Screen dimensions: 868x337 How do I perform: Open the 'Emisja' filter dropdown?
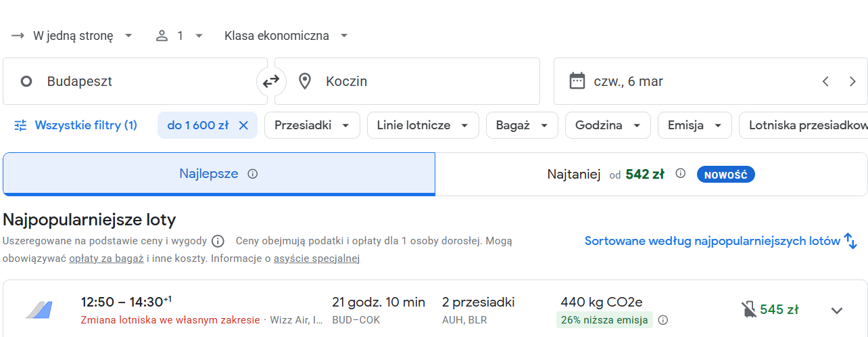point(695,125)
